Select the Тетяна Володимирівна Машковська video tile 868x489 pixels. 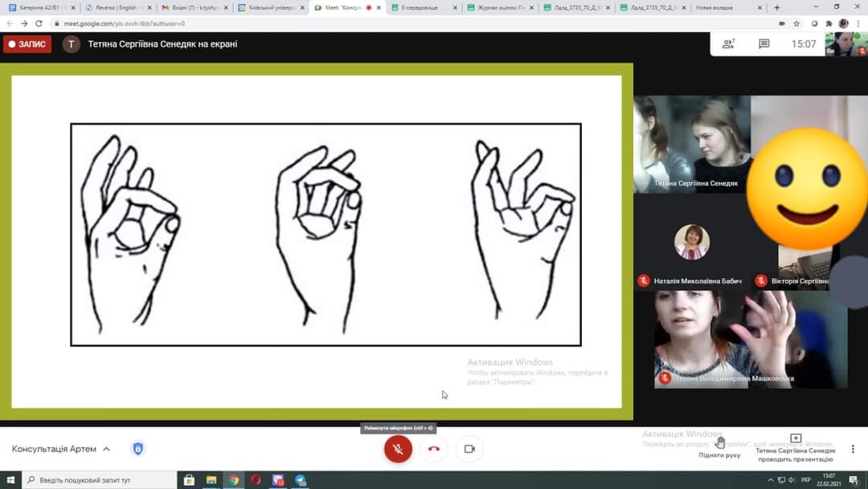(750, 339)
